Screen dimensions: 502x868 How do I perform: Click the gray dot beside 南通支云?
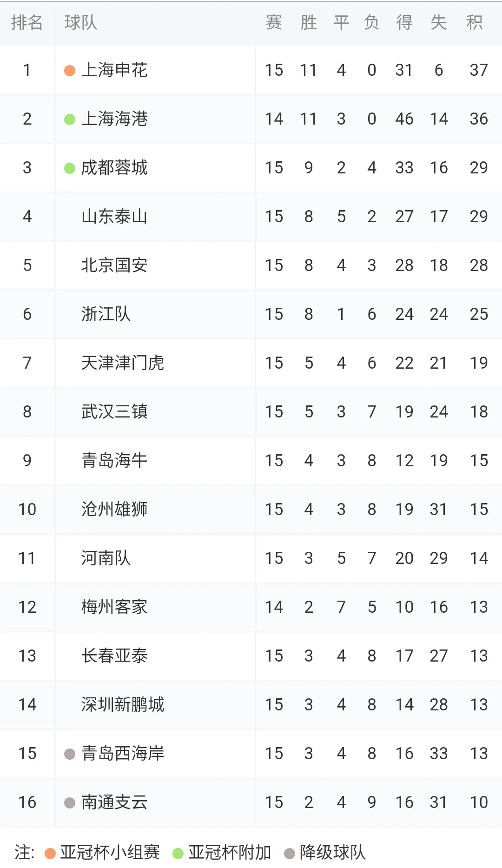pos(70,802)
